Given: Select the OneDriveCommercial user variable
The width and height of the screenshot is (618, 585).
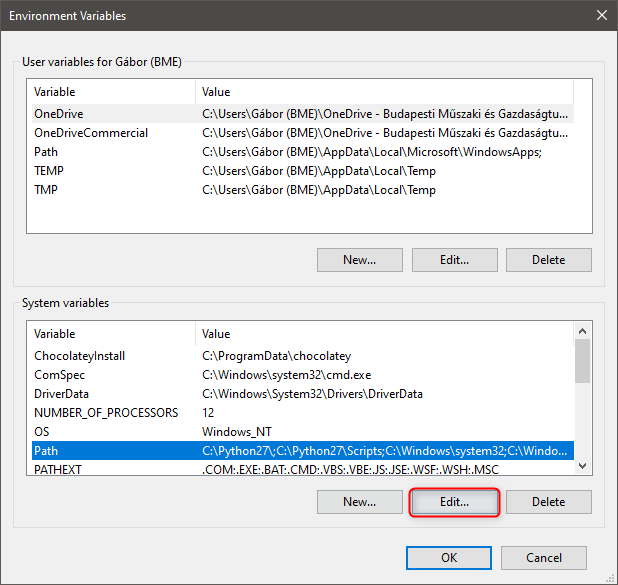Looking at the screenshot, I should click(90, 133).
